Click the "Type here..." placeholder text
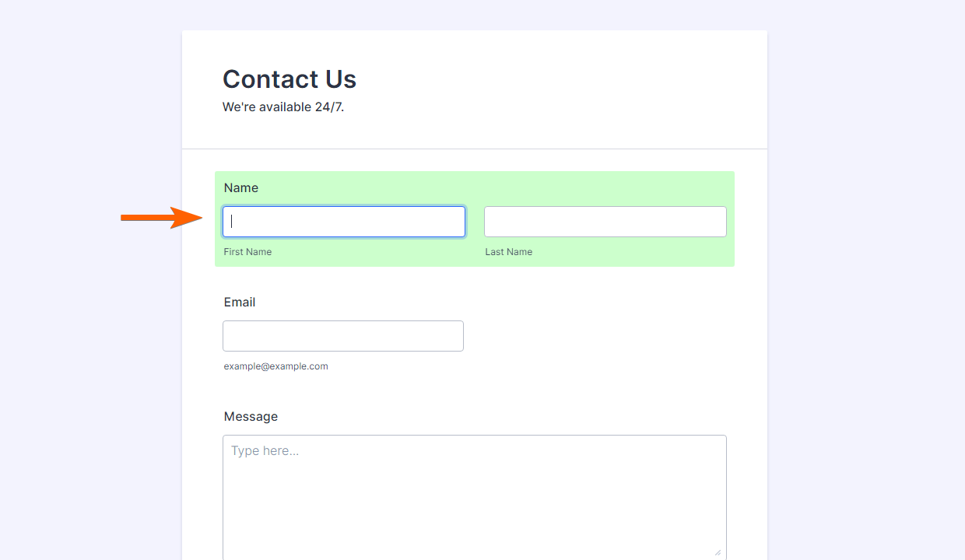This screenshot has height=560, width=965. [265, 451]
